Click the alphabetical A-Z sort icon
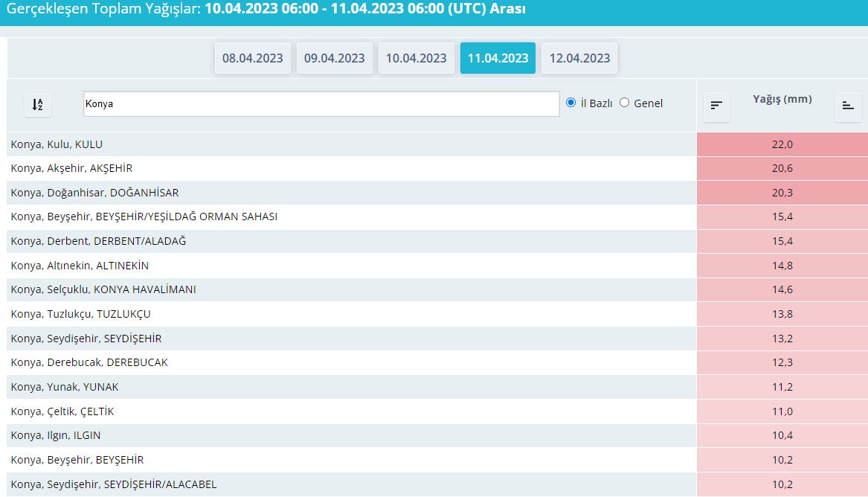Screen dimensions: 868x497 tap(37, 105)
